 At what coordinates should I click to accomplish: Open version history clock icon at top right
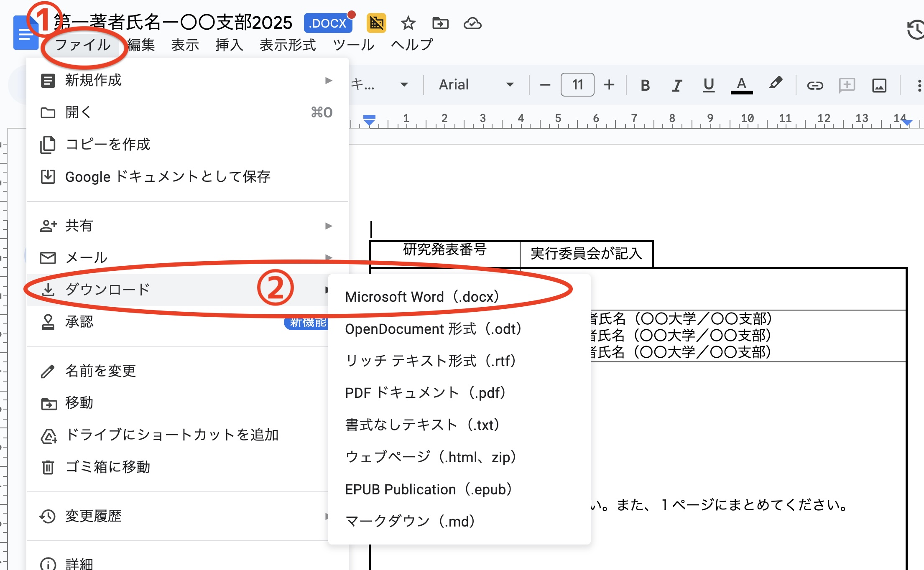[916, 30]
